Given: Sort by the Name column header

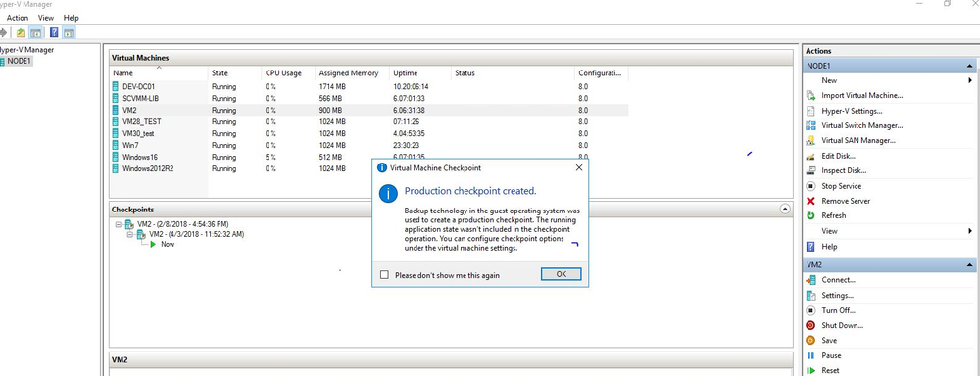Looking at the screenshot, I should pos(159,73).
